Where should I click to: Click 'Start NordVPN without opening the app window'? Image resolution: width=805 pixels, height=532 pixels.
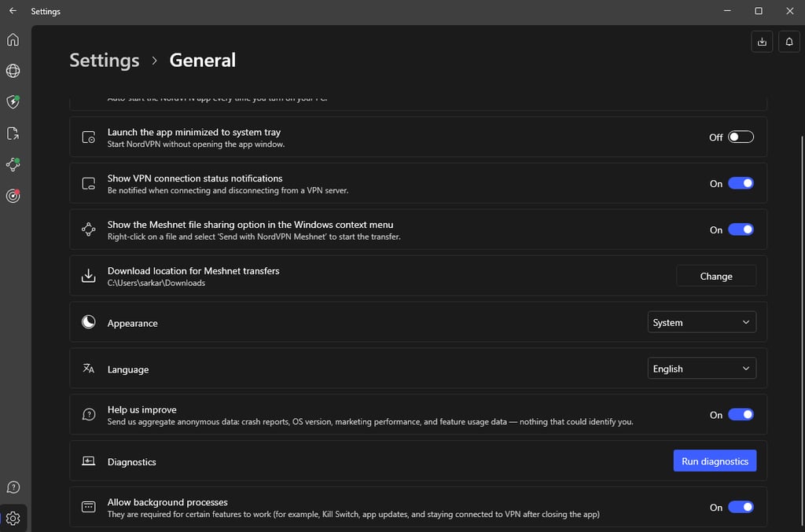(196, 145)
